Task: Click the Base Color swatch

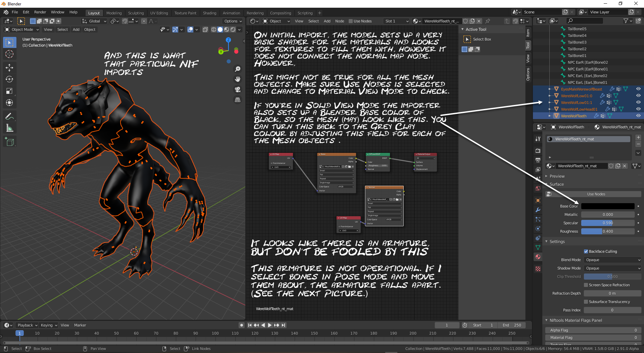Action: coord(608,206)
